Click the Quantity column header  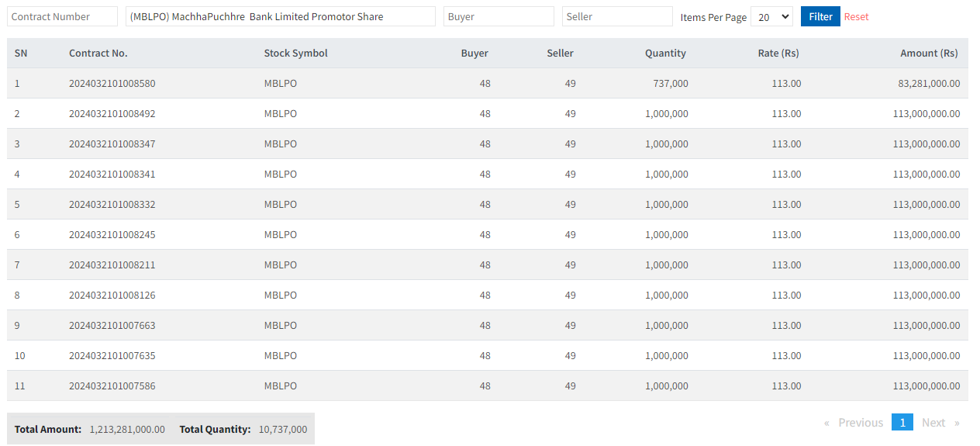[x=665, y=54]
